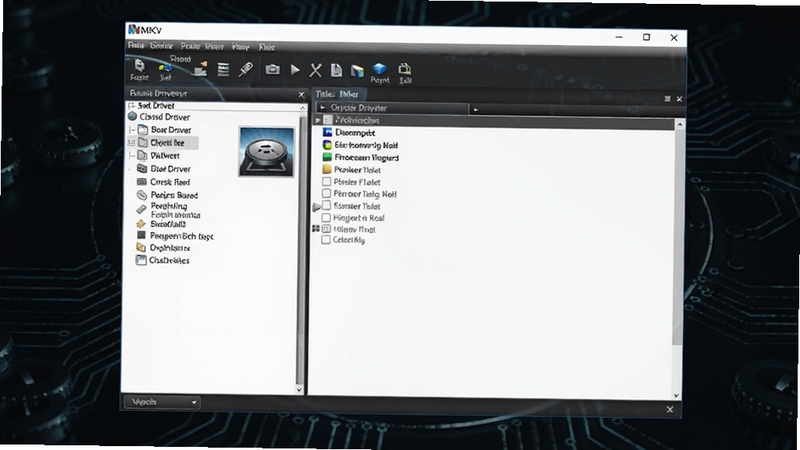Click the colorful book icon in the toolbar
800x450 pixels.
point(357,70)
